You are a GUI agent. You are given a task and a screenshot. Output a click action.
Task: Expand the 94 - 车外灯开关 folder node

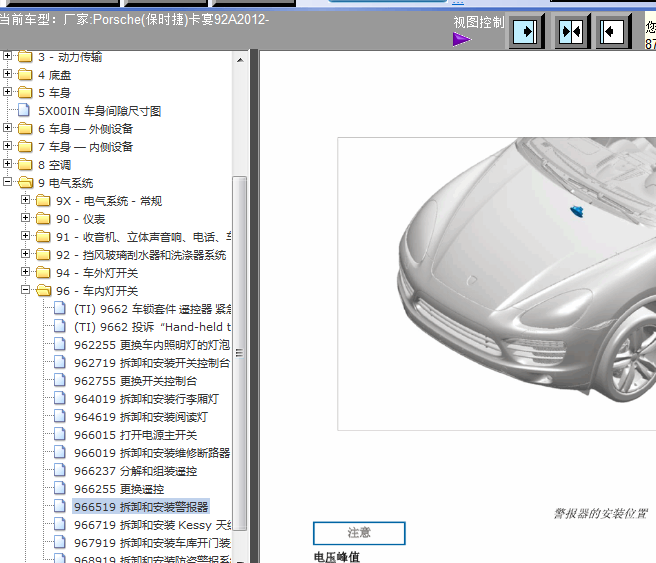pos(25,271)
